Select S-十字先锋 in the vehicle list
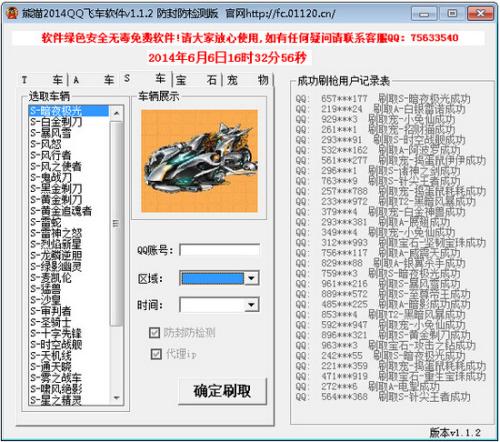The image size is (500, 442). 69,333
